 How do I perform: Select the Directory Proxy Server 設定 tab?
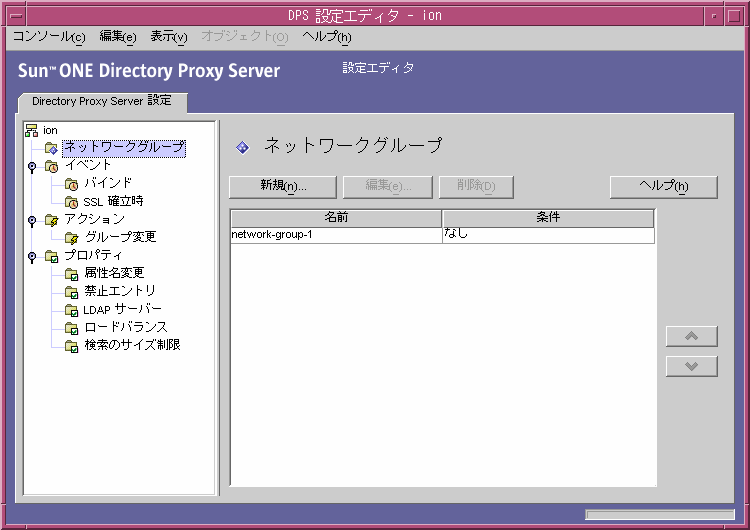[x=102, y=101]
